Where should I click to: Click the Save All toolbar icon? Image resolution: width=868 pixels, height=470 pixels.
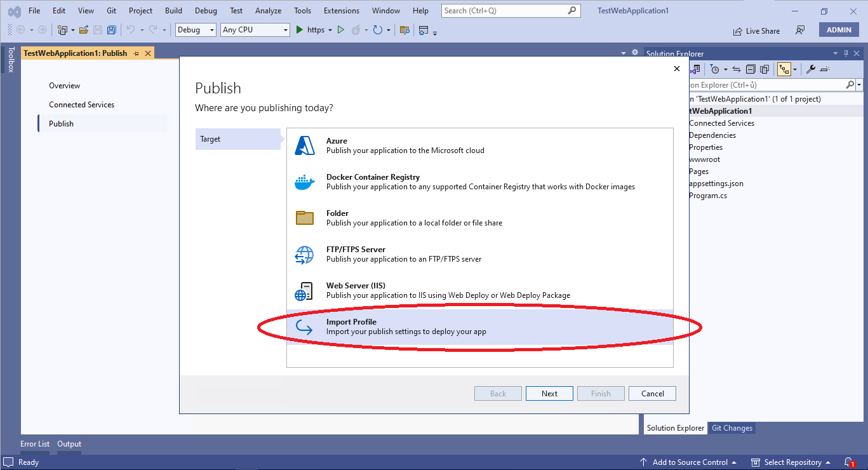pos(111,30)
